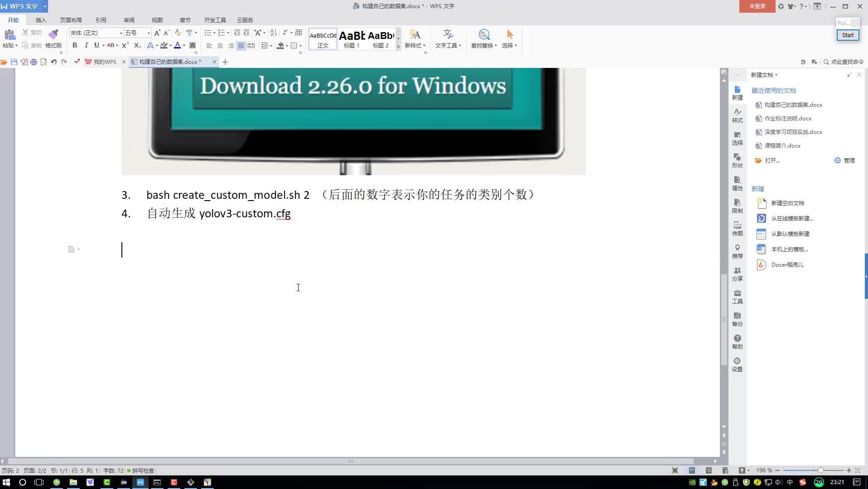Switch to the 我的WPS document tab
This screenshot has width=868, height=489.
[x=105, y=62]
